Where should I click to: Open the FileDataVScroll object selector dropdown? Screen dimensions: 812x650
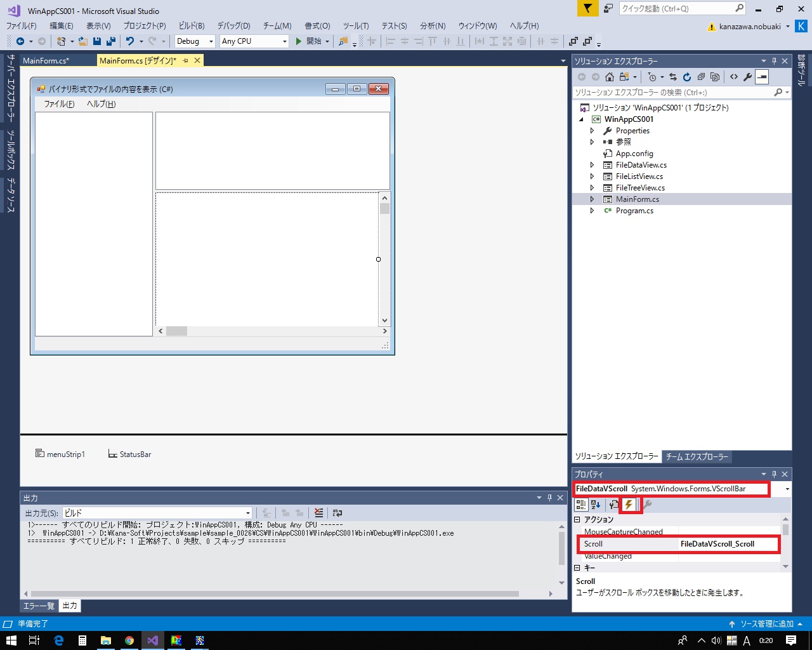pos(787,489)
